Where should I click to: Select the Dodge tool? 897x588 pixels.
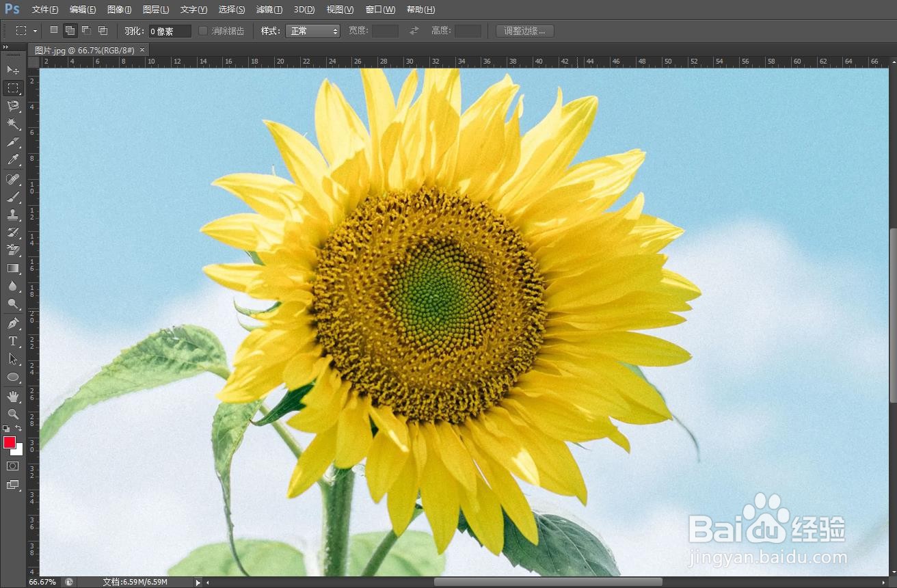click(x=13, y=304)
